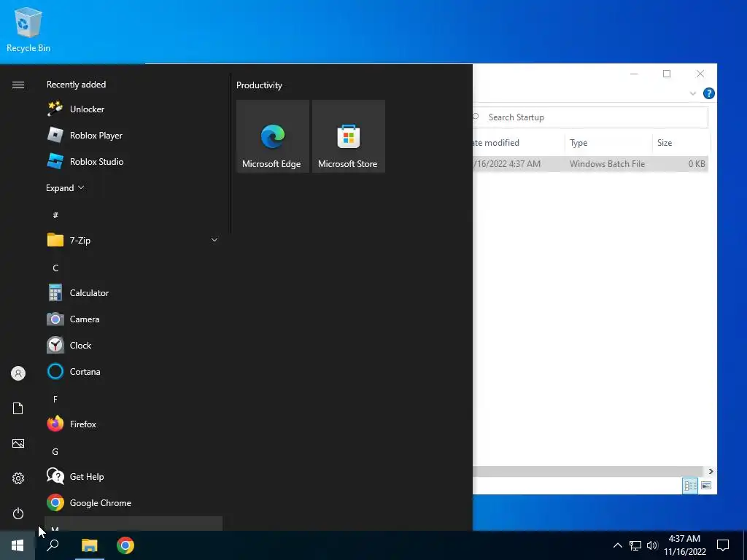Screen dimensions: 747x560
Task: Click the Power button in Start
Action: coord(18,513)
